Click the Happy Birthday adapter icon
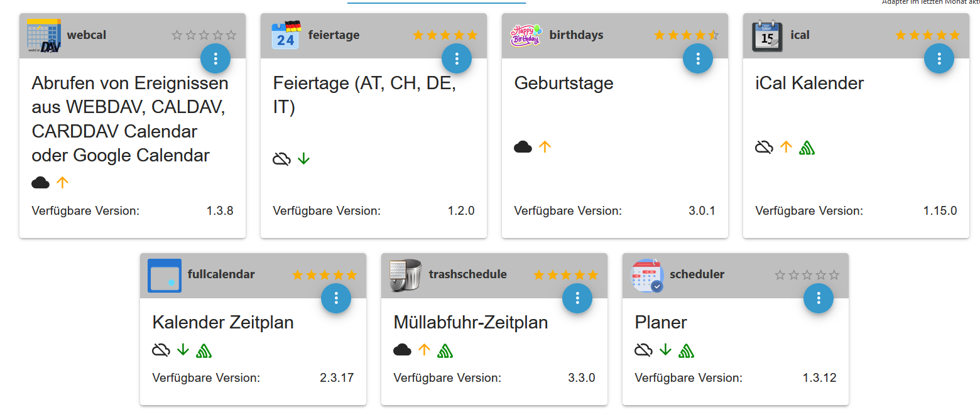Screen dimensions: 980x417 pyautogui.click(x=525, y=35)
